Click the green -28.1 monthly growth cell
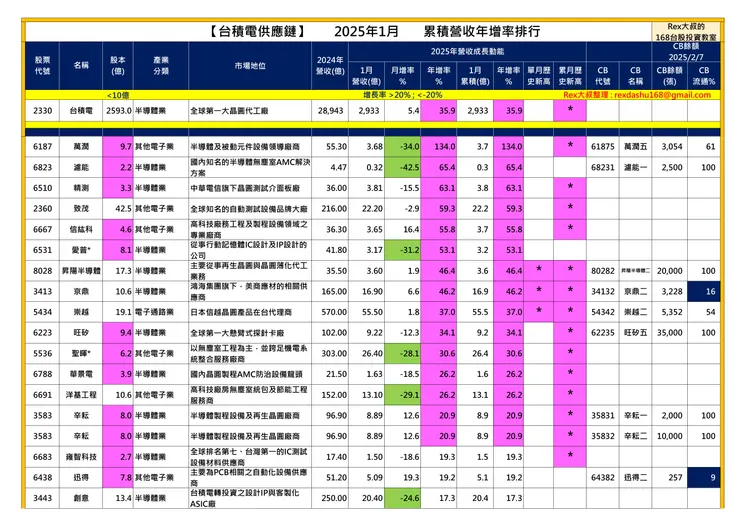This screenshot has height=523, width=740. pos(403,354)
